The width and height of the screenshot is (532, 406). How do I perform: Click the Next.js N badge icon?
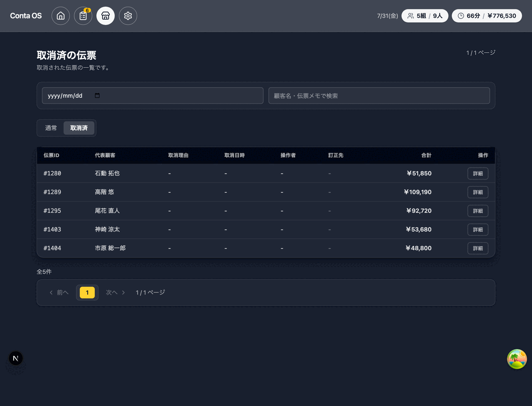point(16,358)
